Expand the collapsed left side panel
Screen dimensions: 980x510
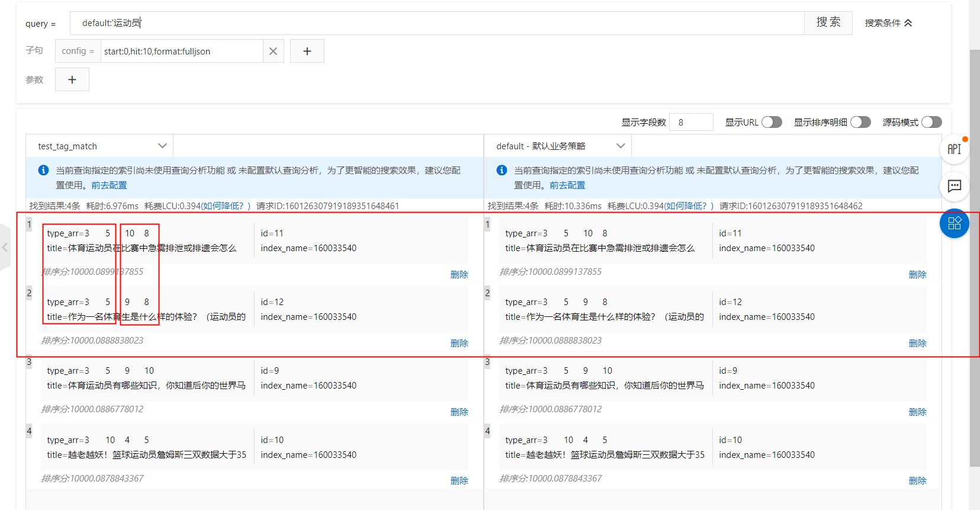click(5, 247)
